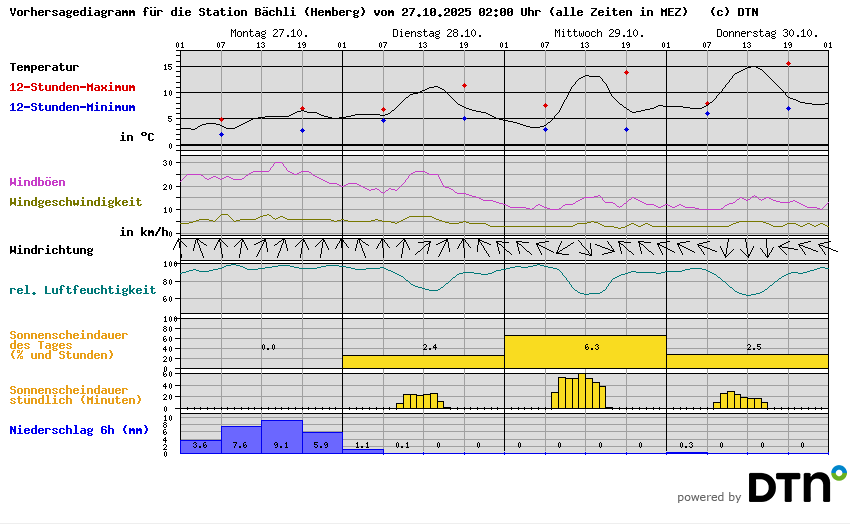Select the 2.4 hours sunshine bar on Dienstag
The height and width of the screenshot is (524, 850).
tap(423, 361)
